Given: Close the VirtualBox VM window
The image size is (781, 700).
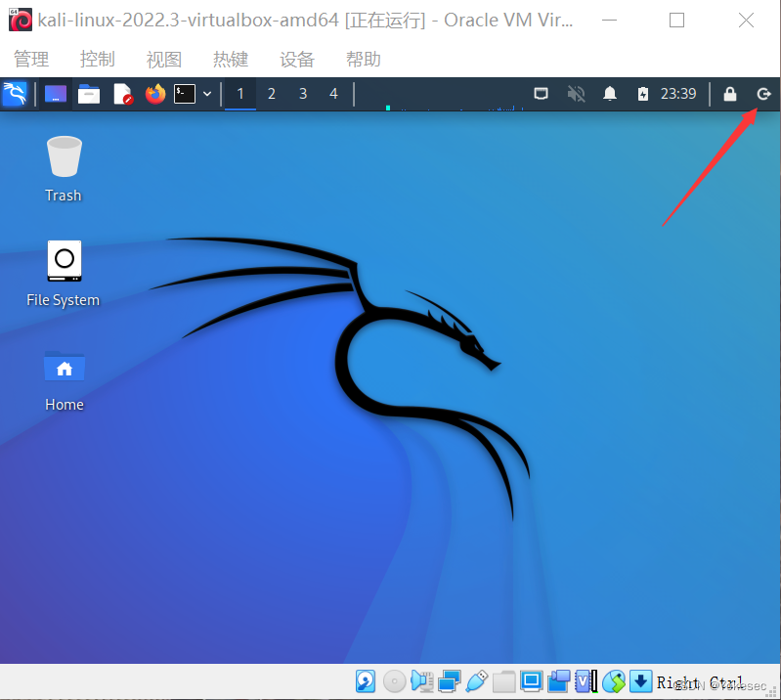Looking at the screenshot, I should point(746,21).
